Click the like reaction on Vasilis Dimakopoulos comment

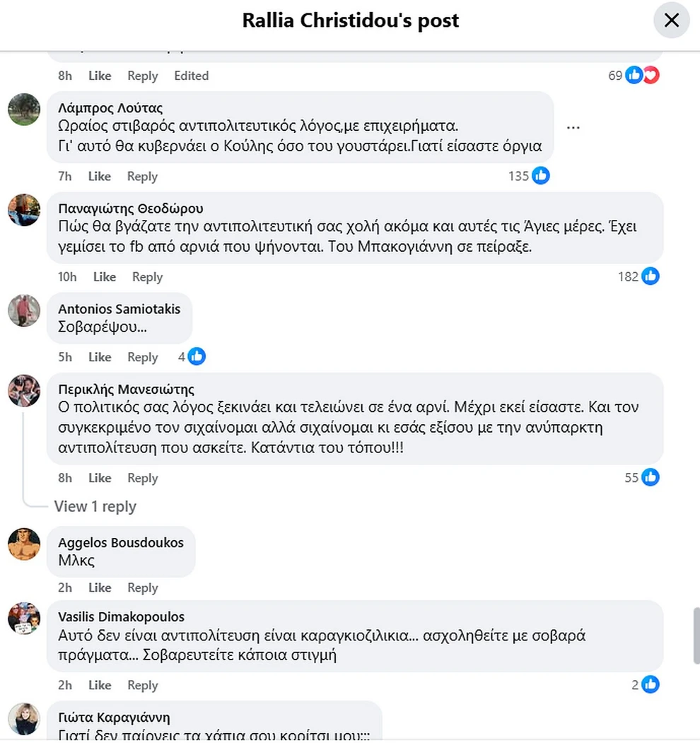(651, 684)
